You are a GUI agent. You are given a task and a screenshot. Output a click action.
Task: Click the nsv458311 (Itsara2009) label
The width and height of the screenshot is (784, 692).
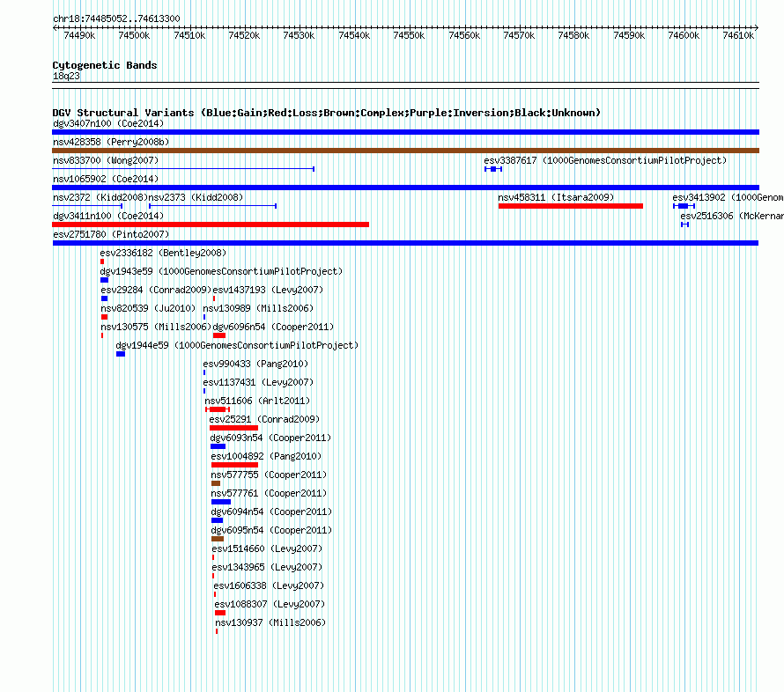point(556,197)
